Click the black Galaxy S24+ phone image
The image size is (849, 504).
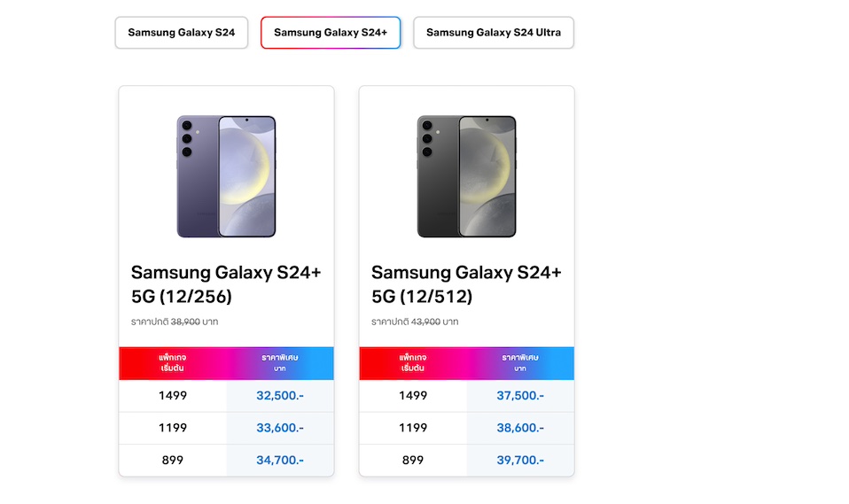point(466,176)
